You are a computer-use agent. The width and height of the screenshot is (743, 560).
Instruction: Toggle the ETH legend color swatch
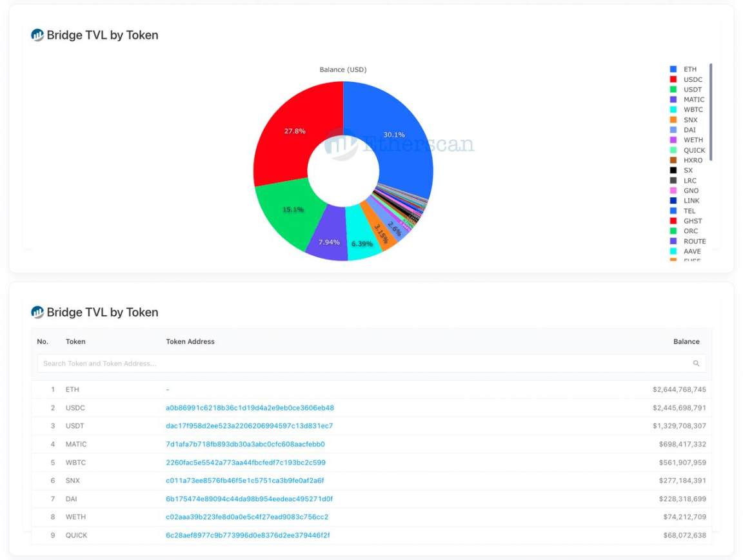pyautogui.click(x=673, y=69)
